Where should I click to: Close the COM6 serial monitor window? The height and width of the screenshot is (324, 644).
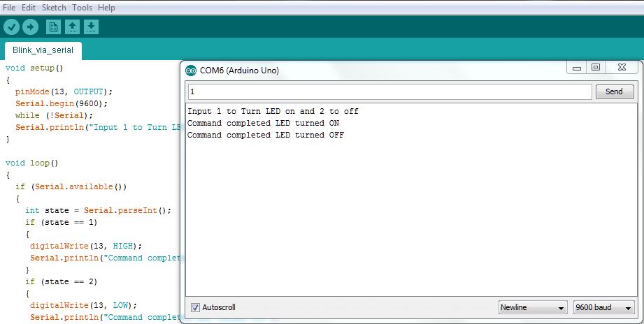click(x=622, y=67)
